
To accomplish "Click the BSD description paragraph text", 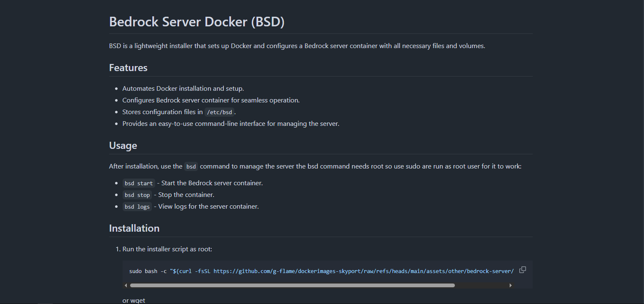I will click(297, 46).
